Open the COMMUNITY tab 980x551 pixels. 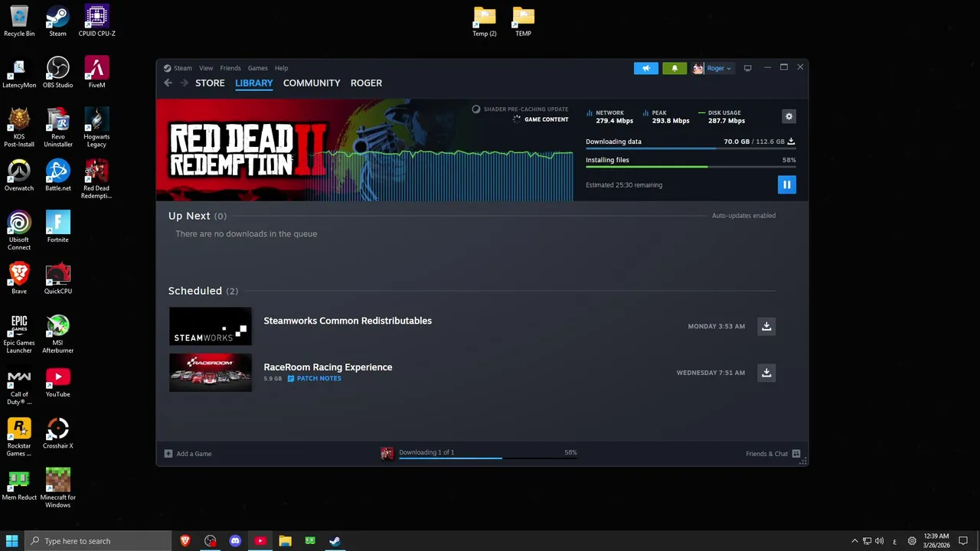tap(312, 83)
